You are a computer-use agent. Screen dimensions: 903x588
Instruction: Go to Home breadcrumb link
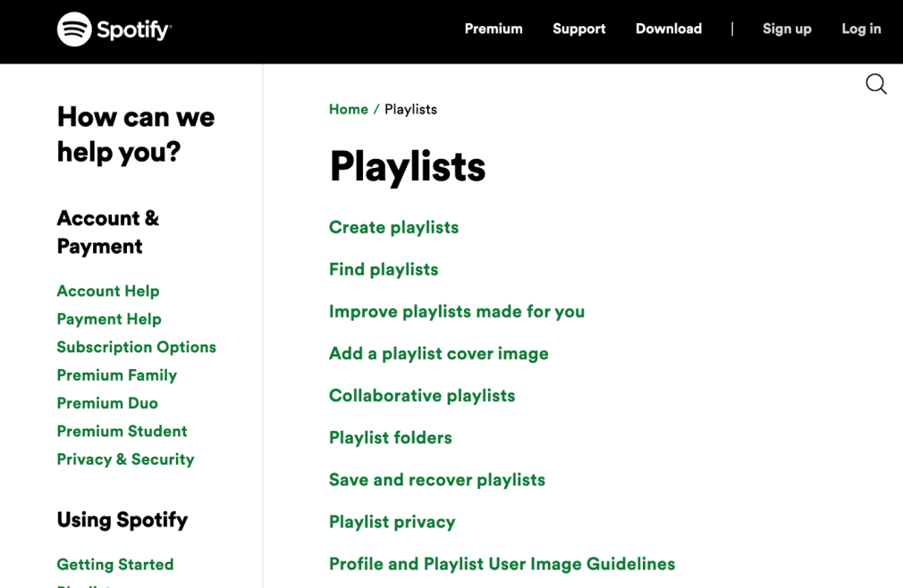click(x=349, y=109)
